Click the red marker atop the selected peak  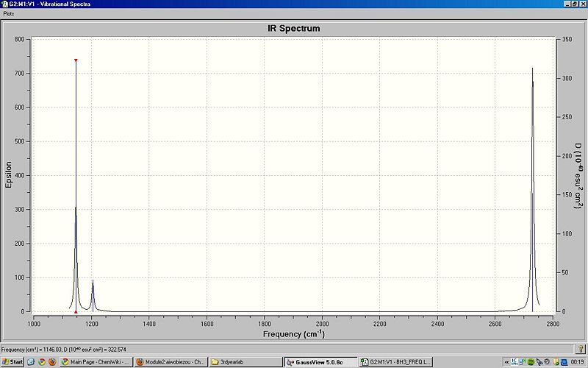point(76,60)
